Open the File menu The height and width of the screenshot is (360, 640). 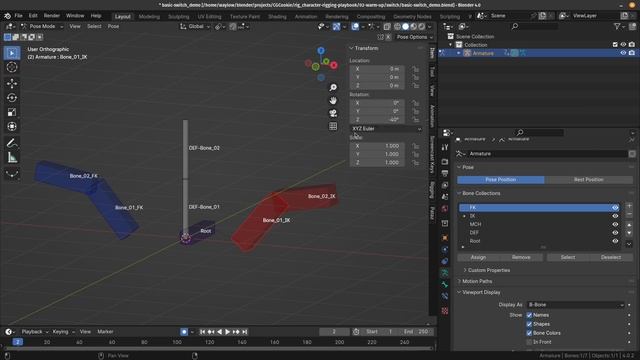[x=18, y=16]
